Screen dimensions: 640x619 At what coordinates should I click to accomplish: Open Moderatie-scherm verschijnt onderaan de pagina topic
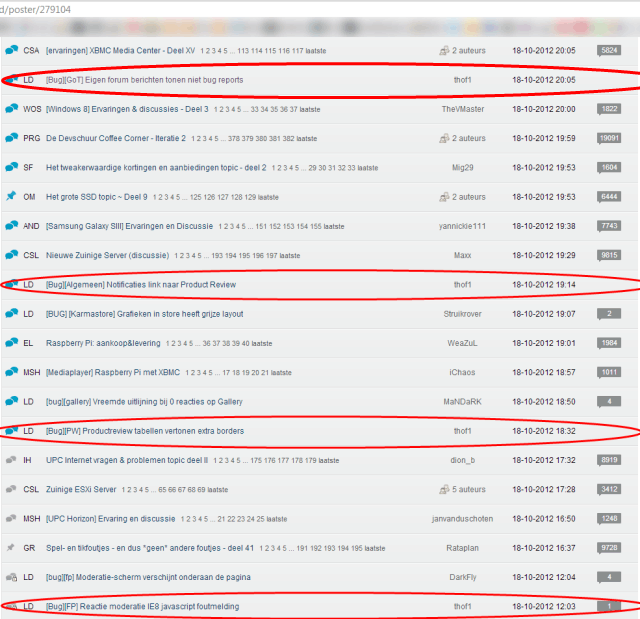tap(148, 577)
